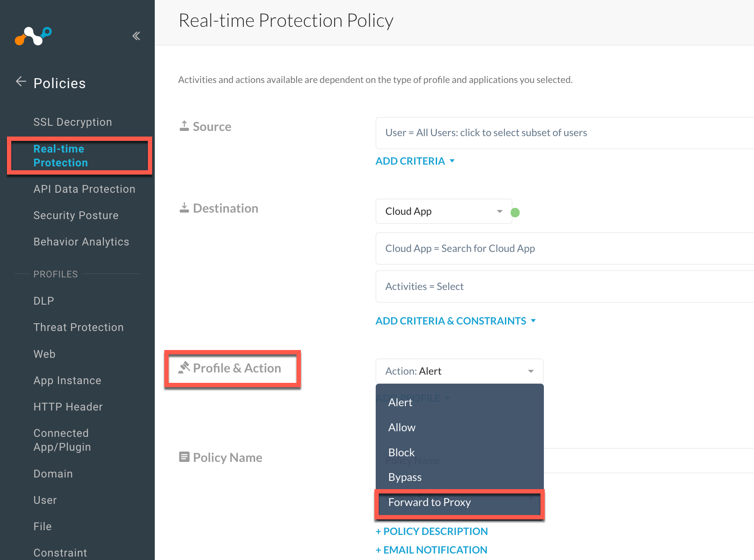This screenshot has width=754, height=560.
Task: Click the + EMAIL NOTIFICATION link
Action: tap(431, 550)
